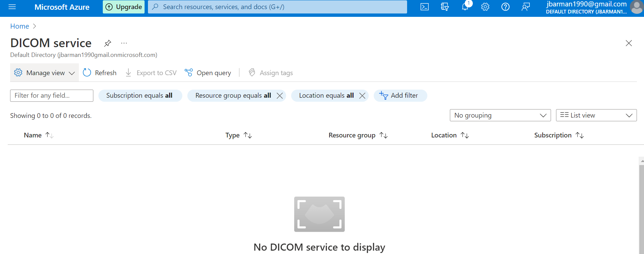Click Assign tags
The height and width of the screenshot is (254, 644).
[271, 73]
